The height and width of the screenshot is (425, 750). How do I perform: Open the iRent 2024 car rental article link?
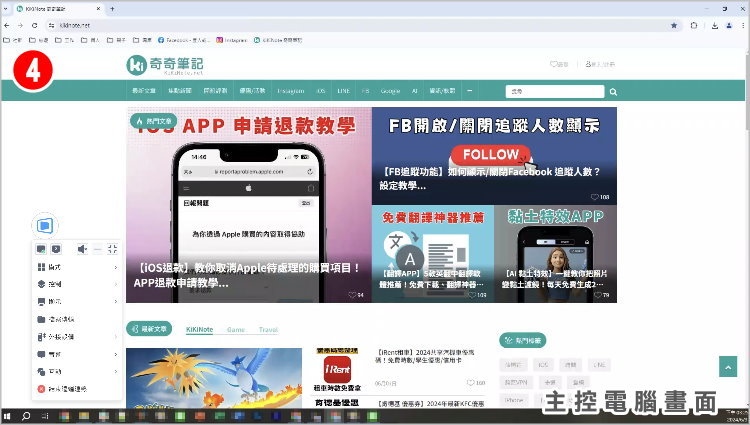425,356
